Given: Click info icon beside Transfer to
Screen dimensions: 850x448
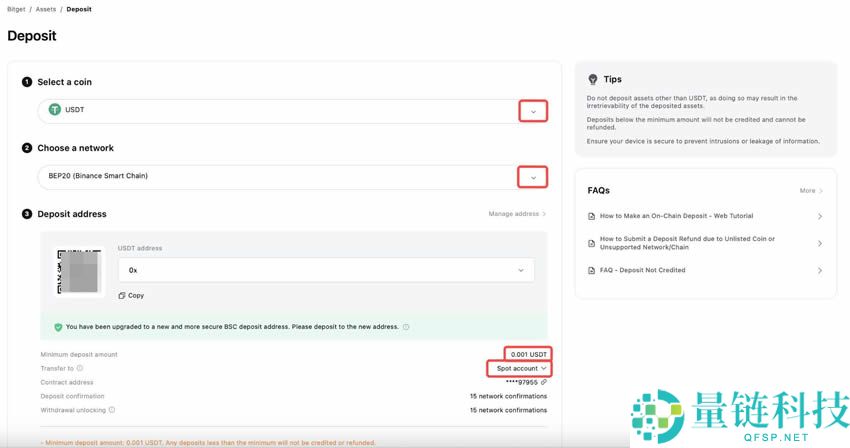Looking at the screenshot, I should tap(80, 368).
